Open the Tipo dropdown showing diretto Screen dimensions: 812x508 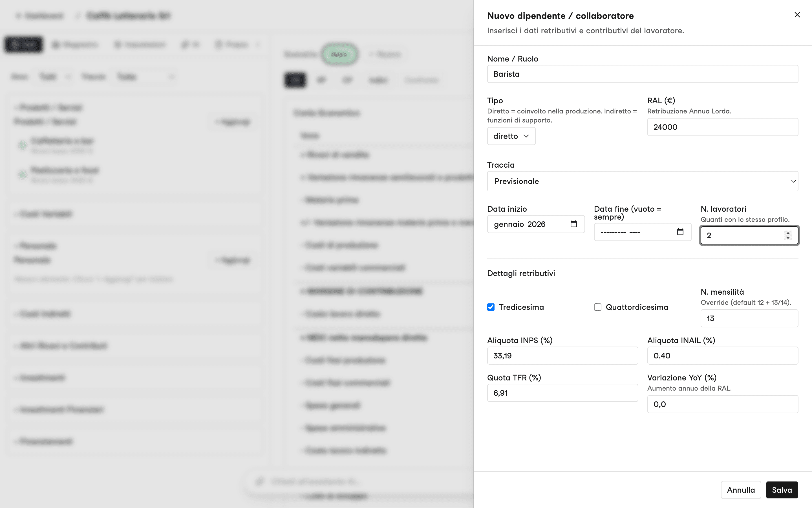(x=511, y=136)
